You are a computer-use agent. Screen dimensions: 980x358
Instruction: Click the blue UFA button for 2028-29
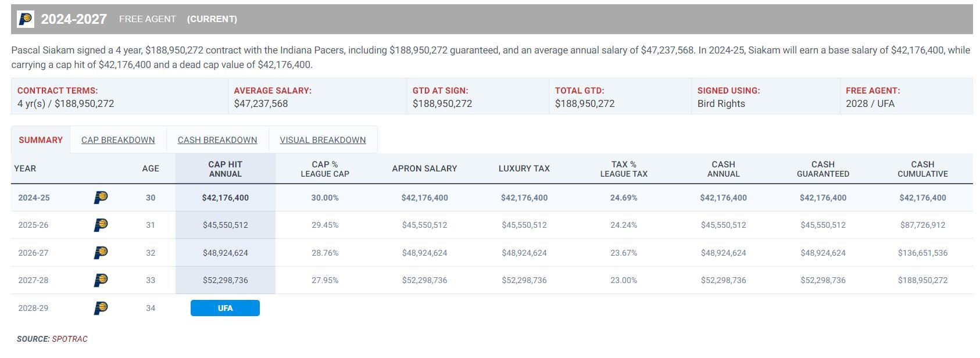pyautogui.click(x=225, y=308)
